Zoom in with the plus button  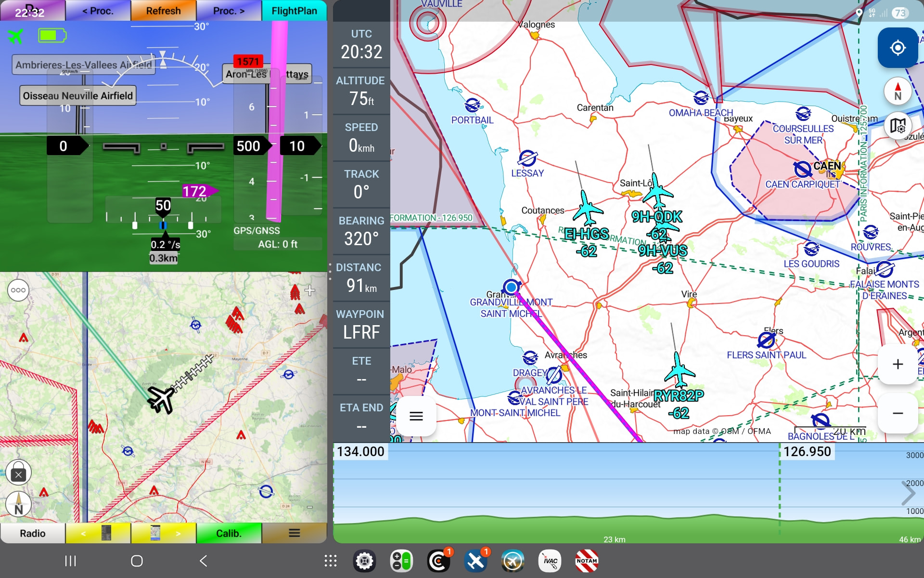click(897, 364)
